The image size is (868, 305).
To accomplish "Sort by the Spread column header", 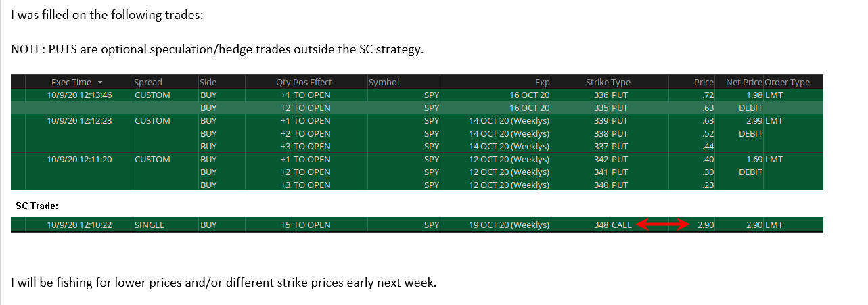I will pyautogui.click(x=148, y=83).
